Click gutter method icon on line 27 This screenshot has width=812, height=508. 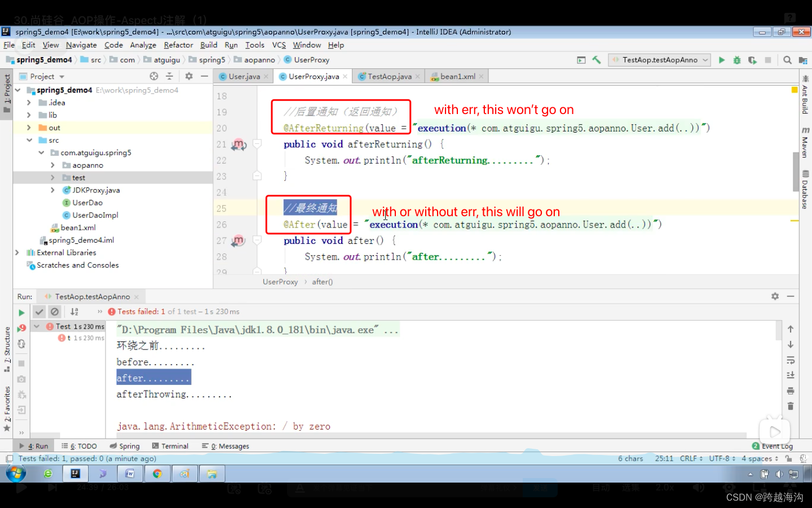point(239,240)
